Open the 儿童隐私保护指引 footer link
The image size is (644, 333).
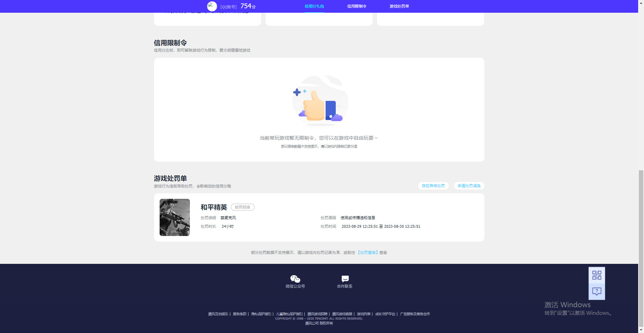click(x=289, y=314)
